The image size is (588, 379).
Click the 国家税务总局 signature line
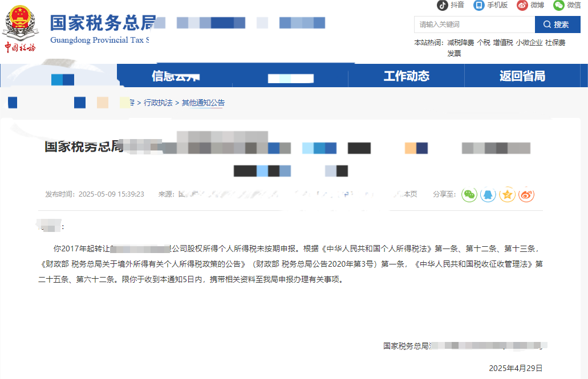point(464,345)
